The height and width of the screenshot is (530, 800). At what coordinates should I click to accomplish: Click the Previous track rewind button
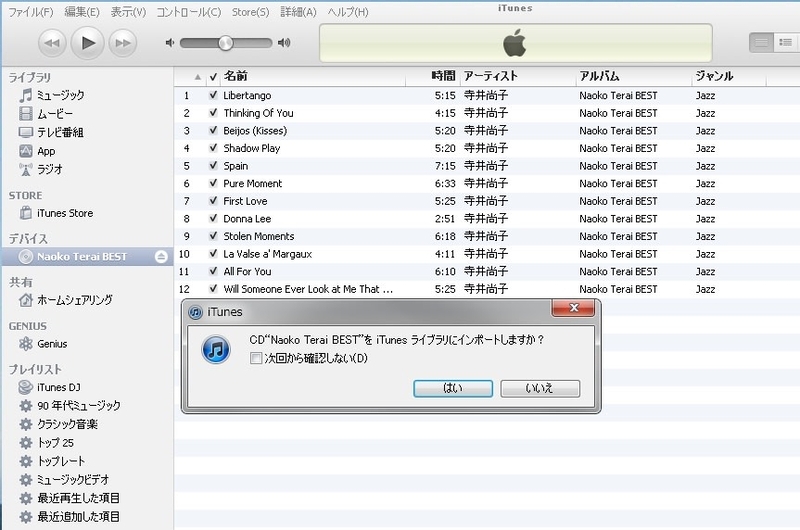tap(52, 43)
